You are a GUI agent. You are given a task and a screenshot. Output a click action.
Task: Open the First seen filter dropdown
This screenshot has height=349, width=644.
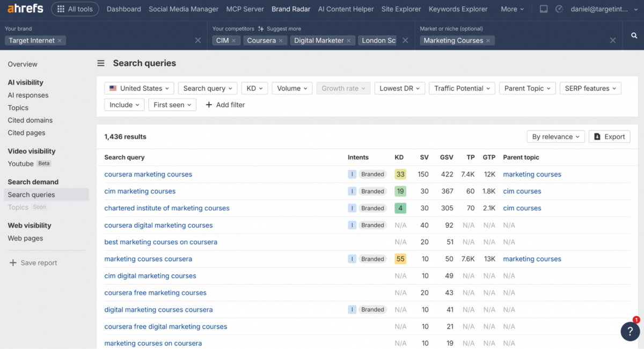[172, 105]
